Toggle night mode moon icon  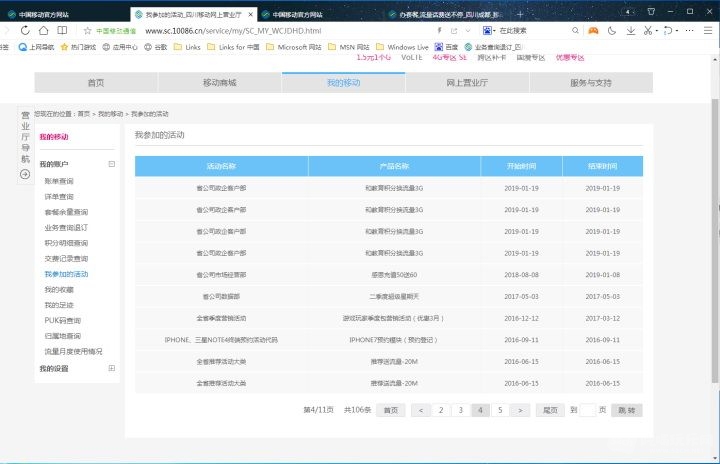[612, 31]
